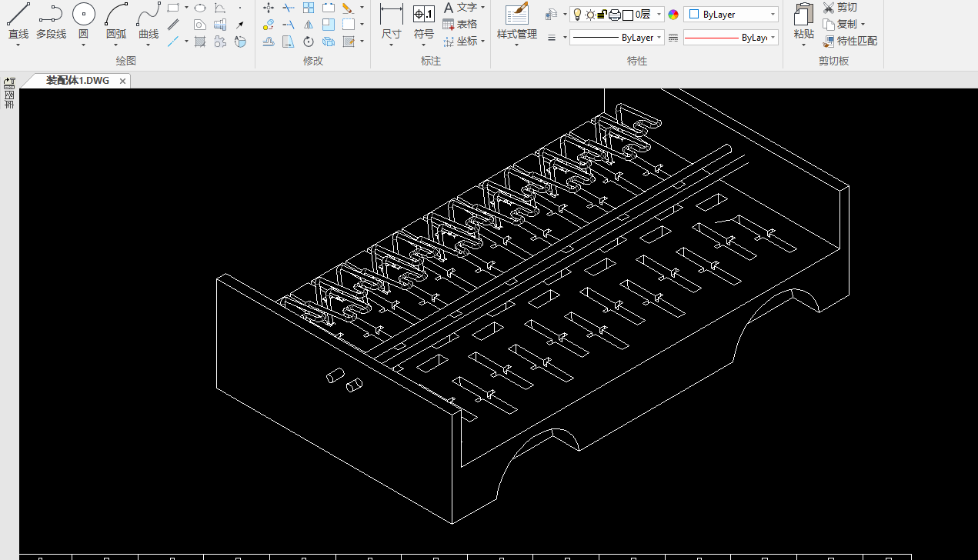
Task: Click the 粘贴 (Paste) clipboard icon
Action: pyautogui.click(x=803, y=15)
